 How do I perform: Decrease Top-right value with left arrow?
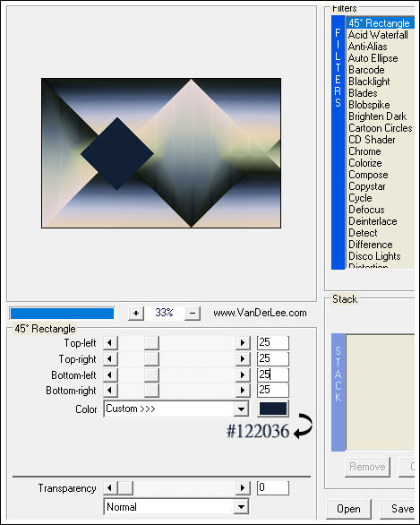tap(110, 359)
